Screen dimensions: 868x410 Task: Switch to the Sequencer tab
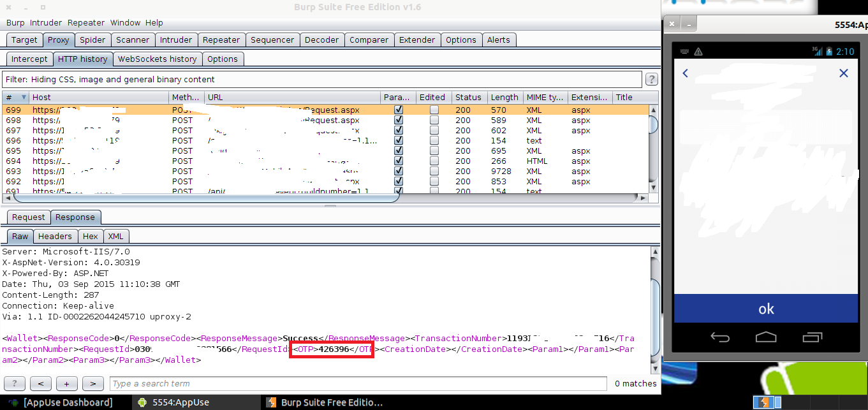click(272, 40)
